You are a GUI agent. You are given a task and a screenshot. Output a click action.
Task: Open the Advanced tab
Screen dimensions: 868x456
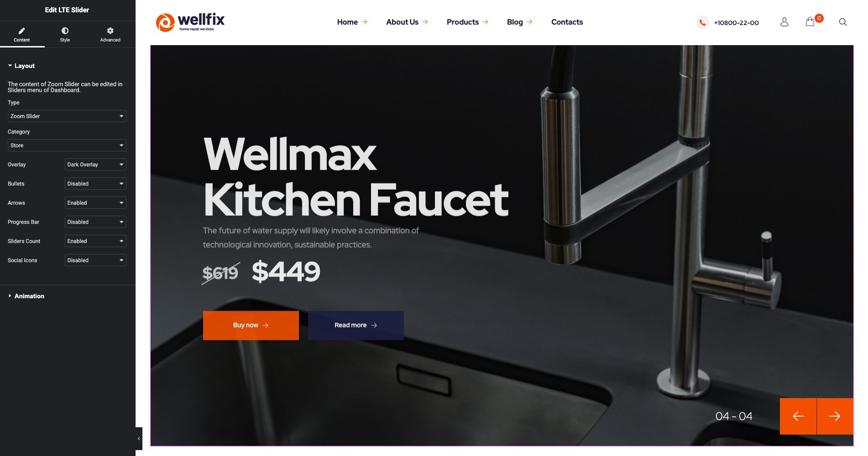point(110,34)
